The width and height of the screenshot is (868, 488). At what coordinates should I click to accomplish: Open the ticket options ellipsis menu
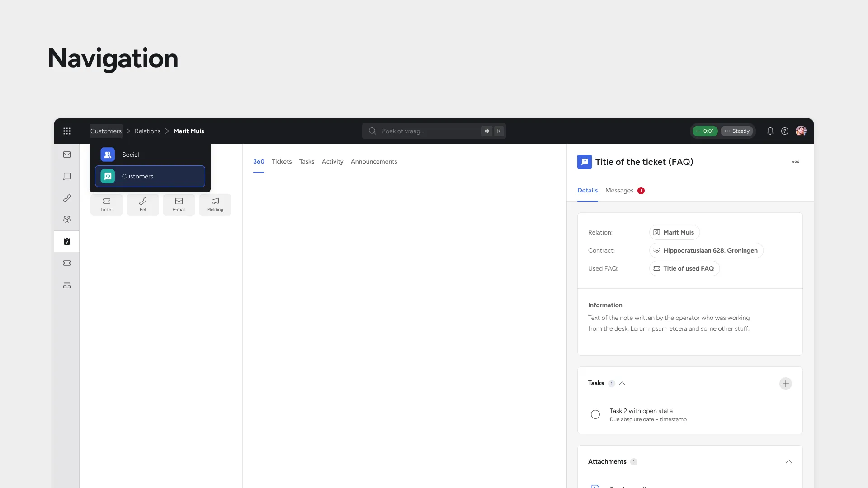[x=796, y=162]
